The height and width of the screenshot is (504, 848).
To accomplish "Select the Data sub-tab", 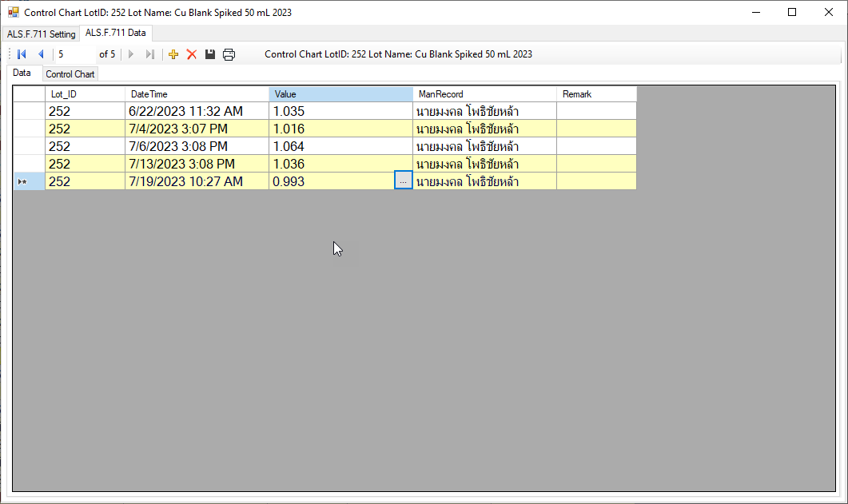I will (22, 73).
